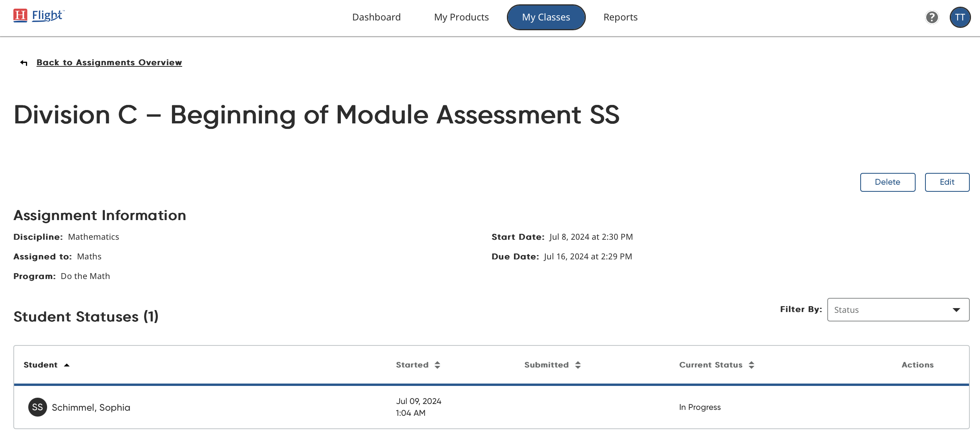
Task: Click the Delete assignment button
Action: pyautogui.click(x=887, y=182)
